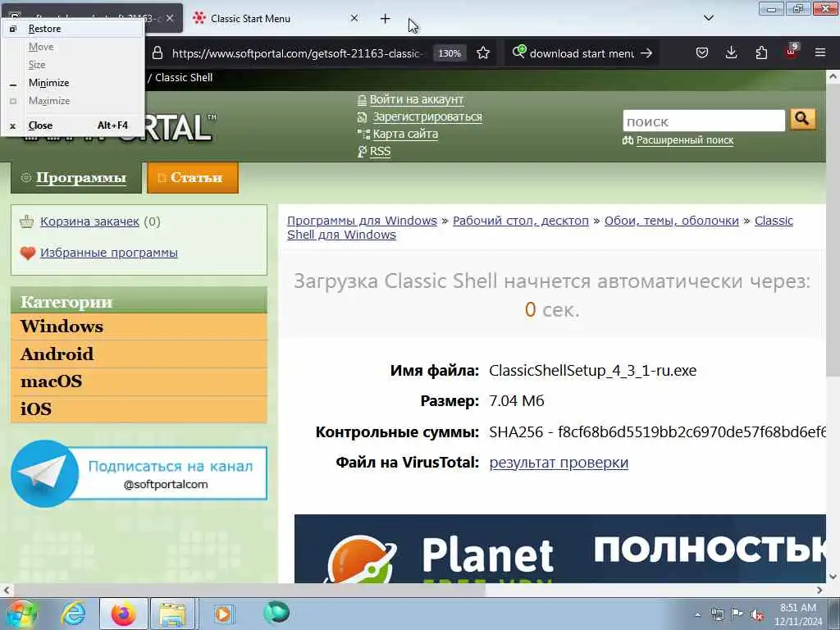This screenshot has height=630, width=840.
Task: Choose Restore in the window system menu
Action: tap(73, 29)
